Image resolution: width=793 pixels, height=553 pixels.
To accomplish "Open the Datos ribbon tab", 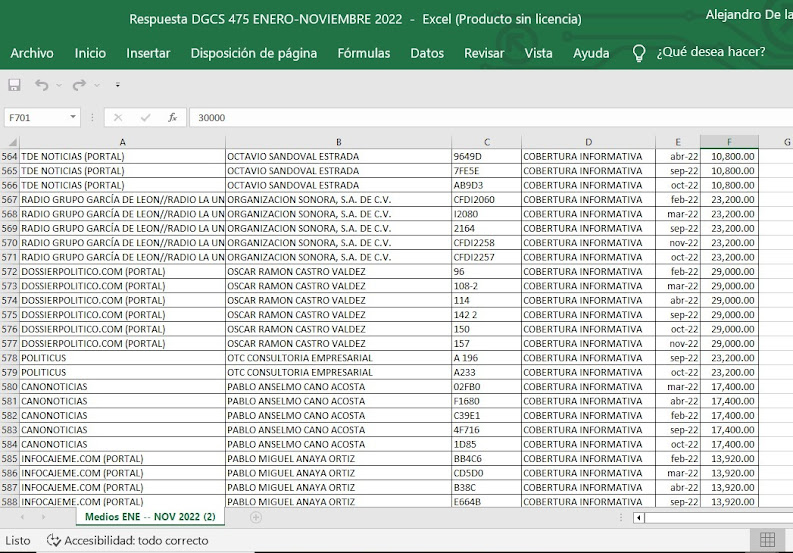I will coord(427,53).
